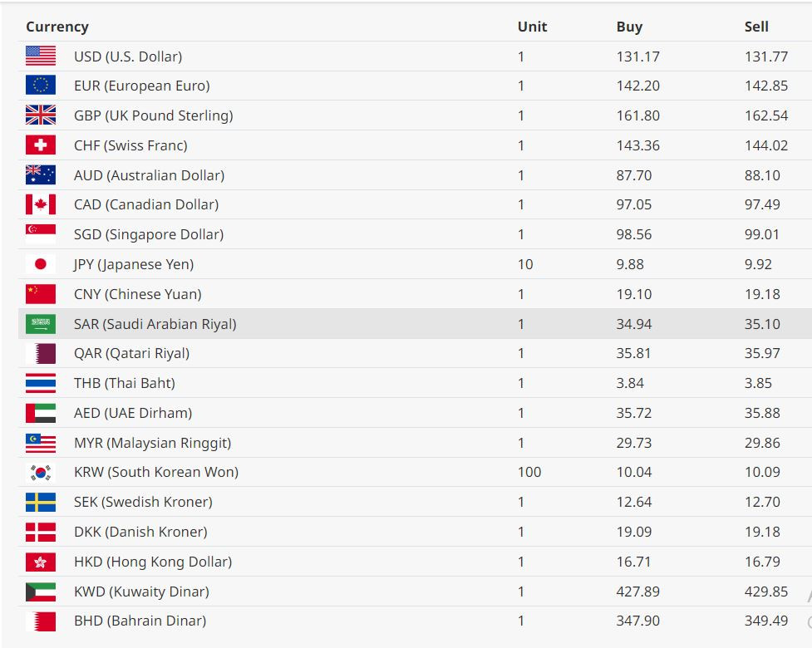The height and width of the screenshot is (648, 812).
Task: Click the Buy column header
Action: tap(629, 27)
